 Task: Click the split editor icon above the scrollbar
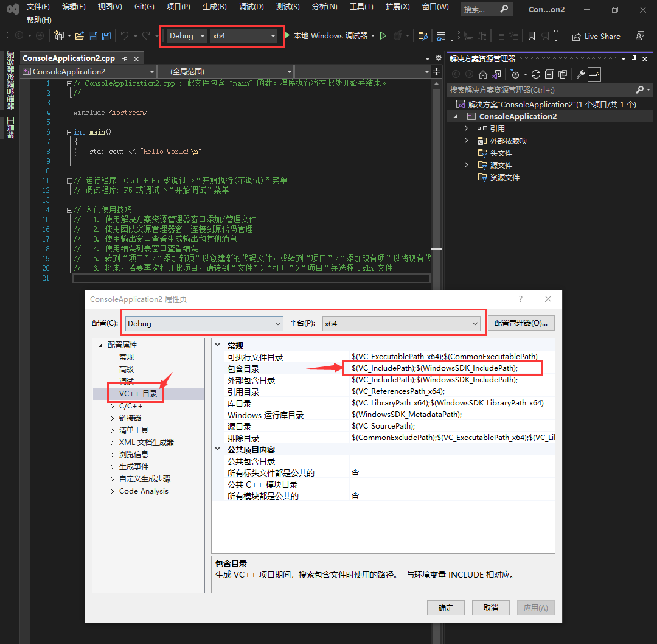[x=436, y=72]
